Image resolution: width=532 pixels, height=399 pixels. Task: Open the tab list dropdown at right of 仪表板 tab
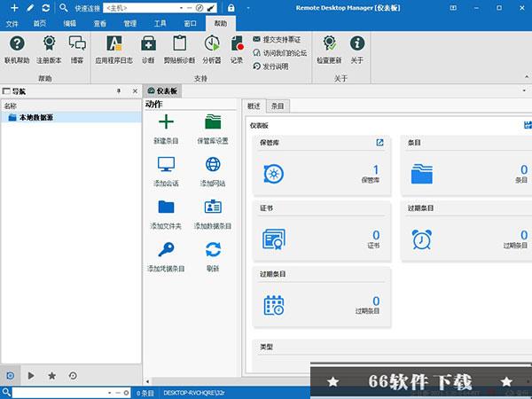point(524,90)
